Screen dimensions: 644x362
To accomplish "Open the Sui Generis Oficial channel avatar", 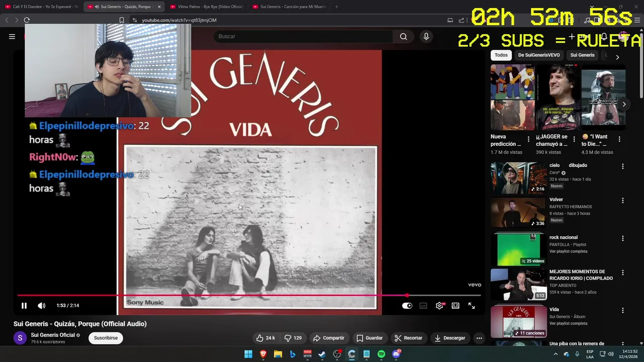I will coord(20,338).
